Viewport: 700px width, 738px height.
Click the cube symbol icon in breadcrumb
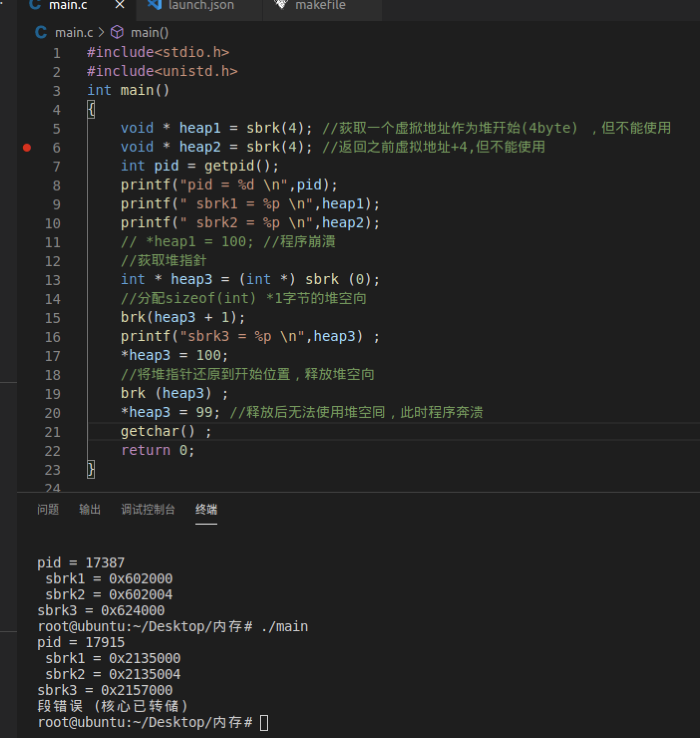(x=117, y=32)
